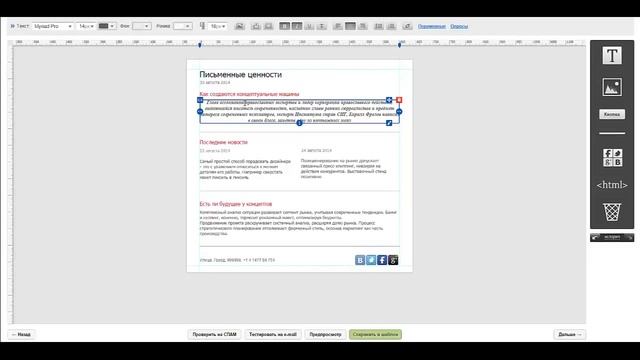Click the italic text inside the selected block

click(x=300, y=111)
